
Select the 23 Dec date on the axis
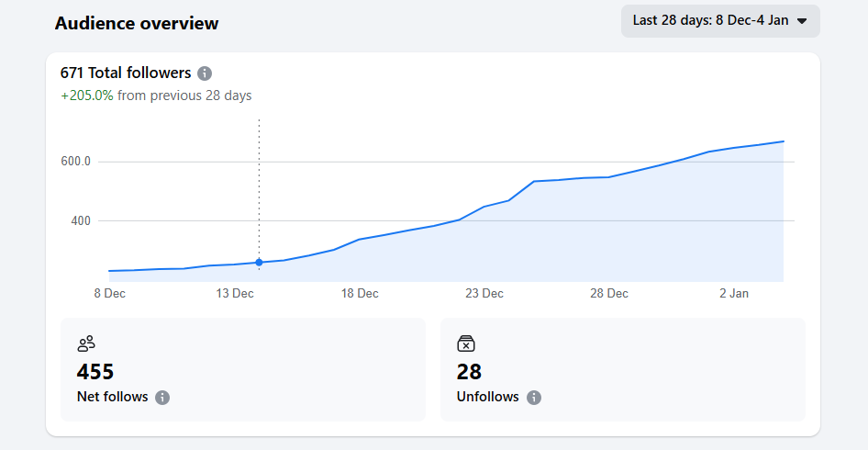(484, 294)
